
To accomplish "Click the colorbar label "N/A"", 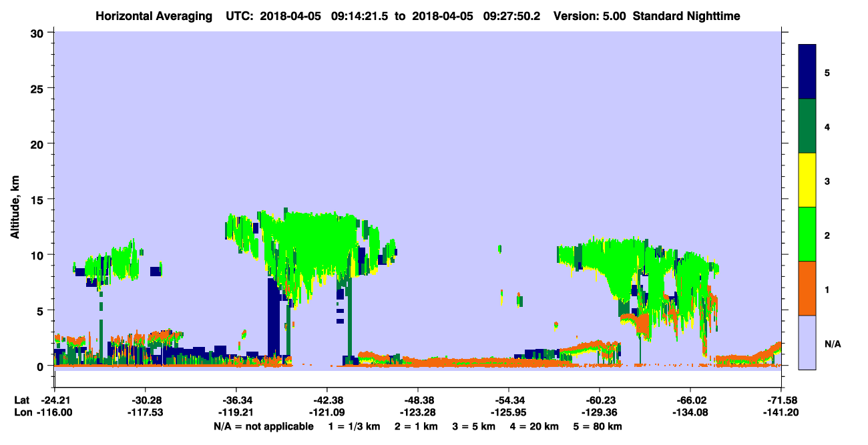I will [x=833, y=344].
